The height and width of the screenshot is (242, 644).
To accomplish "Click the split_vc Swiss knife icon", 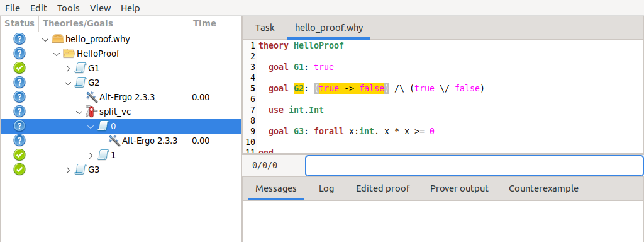I will pyautogui.click(x=91, y=111).
